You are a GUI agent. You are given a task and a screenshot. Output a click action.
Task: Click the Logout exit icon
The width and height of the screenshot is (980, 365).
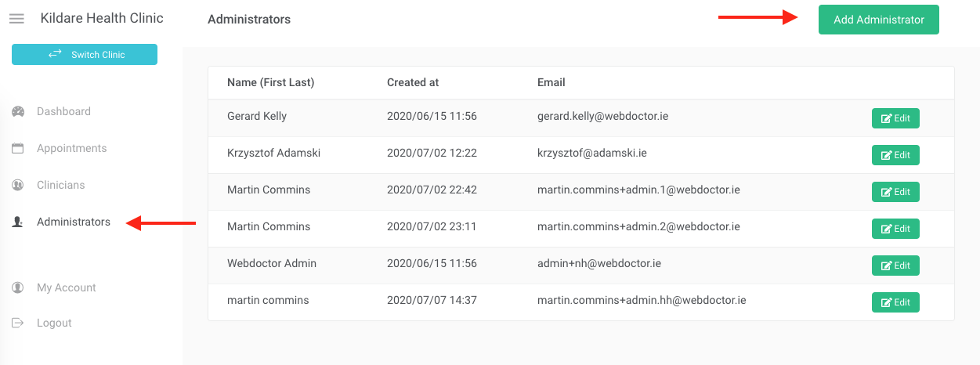coord(17,323)
